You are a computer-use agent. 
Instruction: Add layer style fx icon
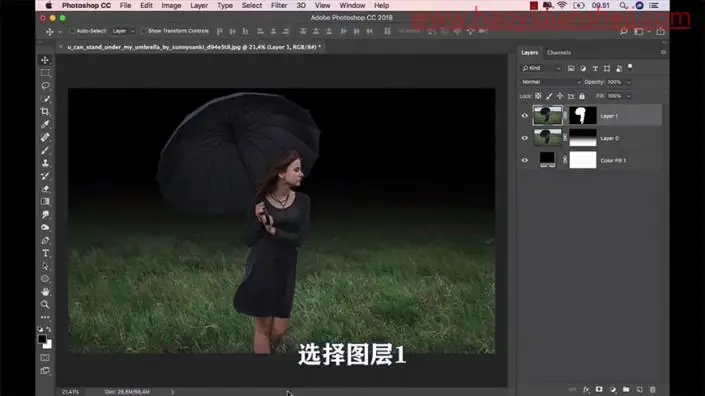pyautogui.click(x=586, y=390)
